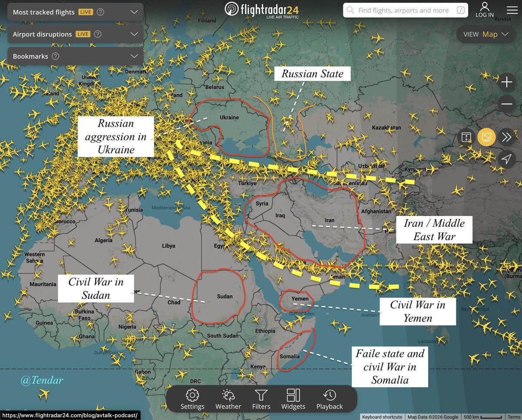This screenshot has height=420, width=522.
Task: Click the Bookmarks panel title
Action: (x=30, y=56)
